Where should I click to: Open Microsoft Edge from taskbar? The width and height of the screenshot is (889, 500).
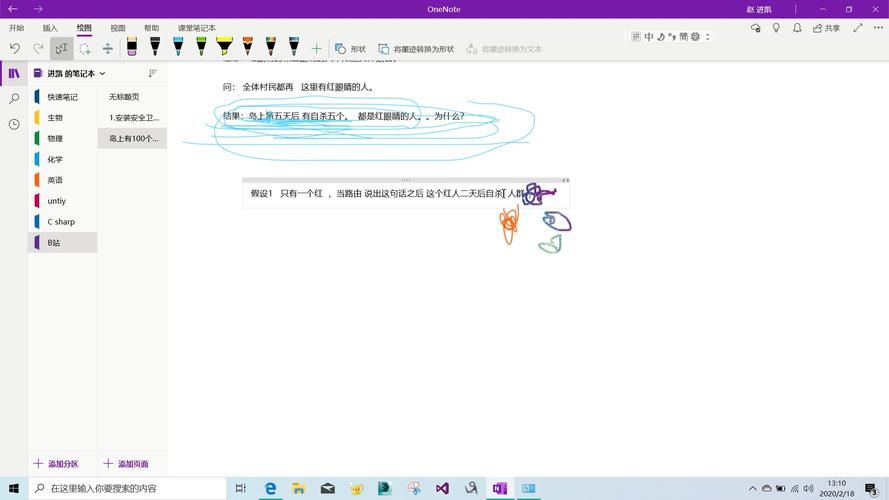tap(270, 488)
